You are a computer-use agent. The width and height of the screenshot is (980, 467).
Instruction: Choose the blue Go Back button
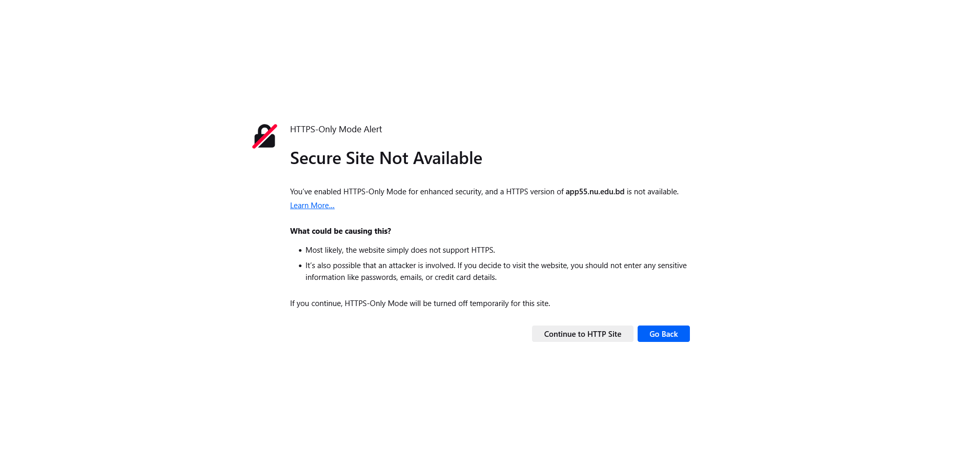(x=663, y=334)
